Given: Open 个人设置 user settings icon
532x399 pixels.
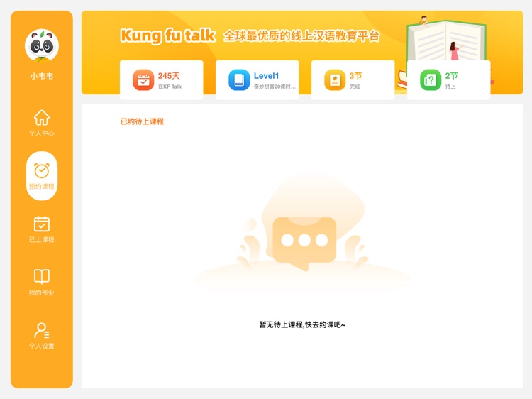Looking at the screenshot, I should point(42,330).
